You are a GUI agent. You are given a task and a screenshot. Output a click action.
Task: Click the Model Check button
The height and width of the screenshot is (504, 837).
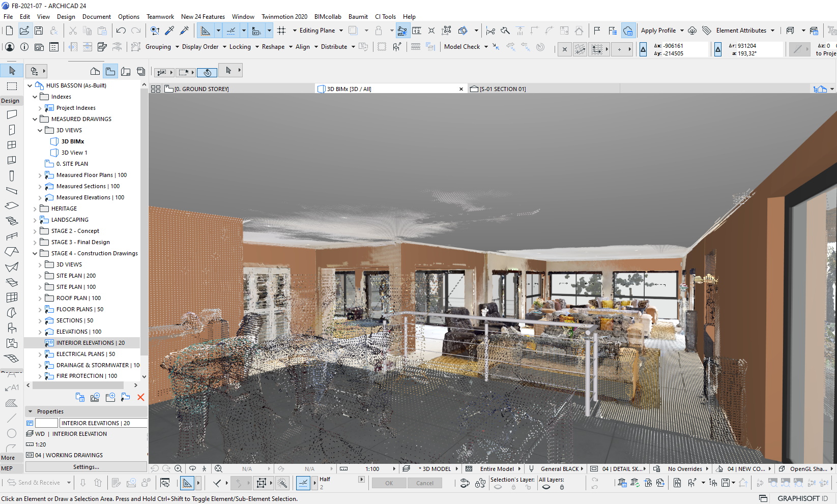coord(461,47)
